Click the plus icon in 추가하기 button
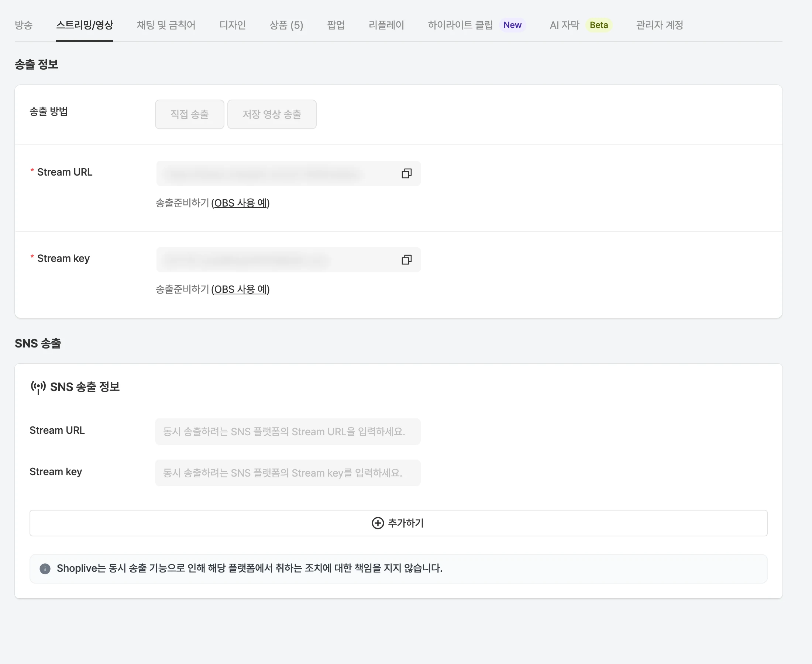Viewport: 812px width, 664px height. click(x=378, y=523)
